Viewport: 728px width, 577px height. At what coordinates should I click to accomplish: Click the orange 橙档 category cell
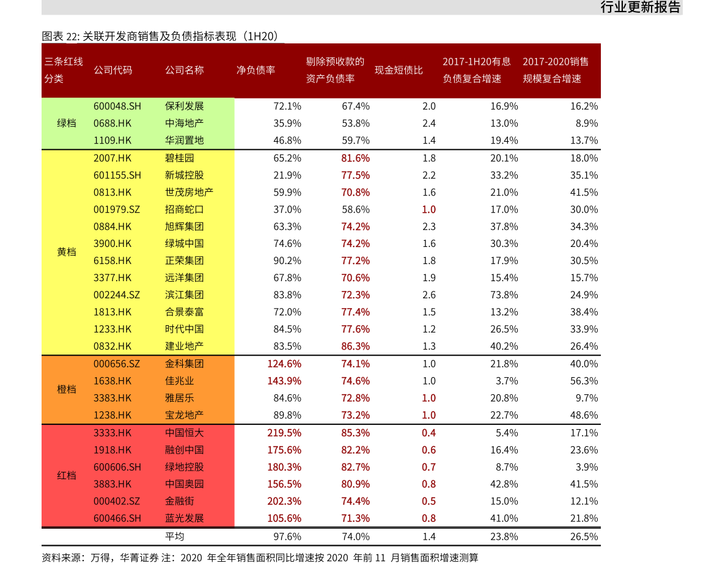tap(67, 389)
